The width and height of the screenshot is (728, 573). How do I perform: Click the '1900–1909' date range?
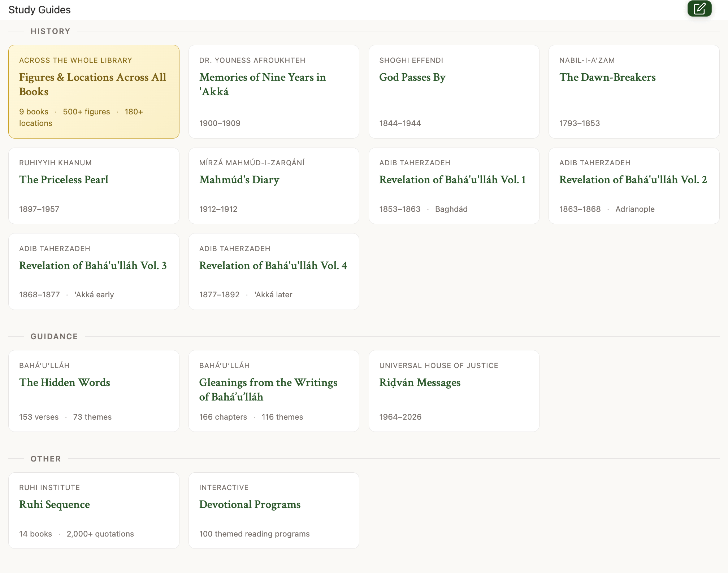(x=220, y=123)
